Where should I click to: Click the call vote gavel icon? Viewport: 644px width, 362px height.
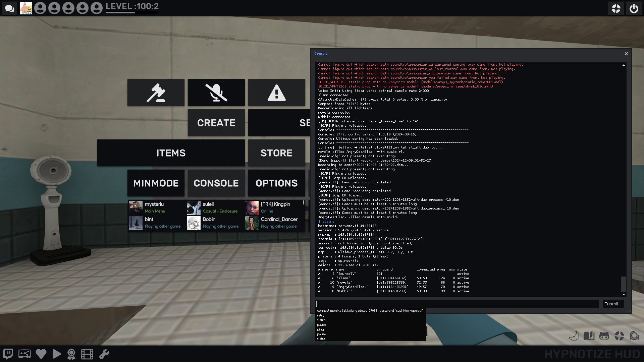156,93
